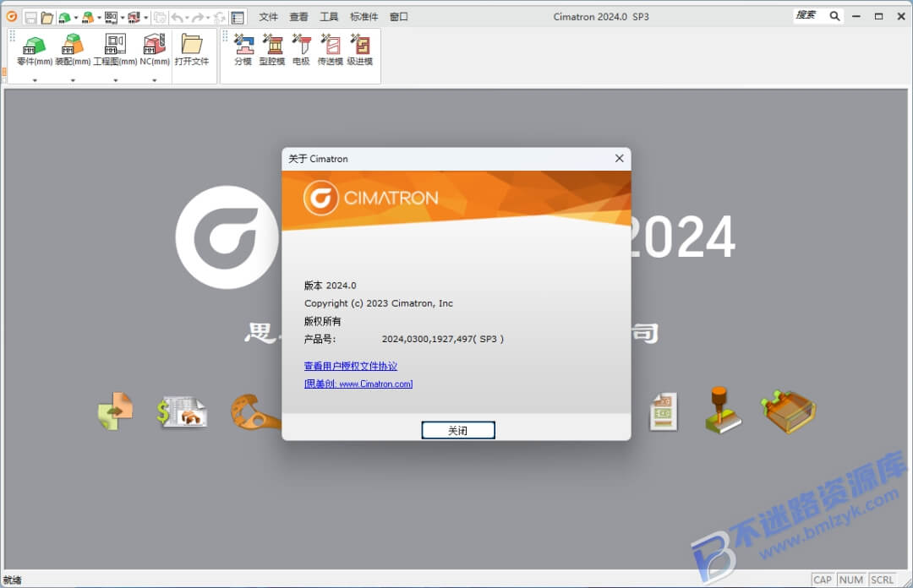Image resolution: width=913 pixels, height=588 pixels.
Task: Click the product number 2024,0300,1927,497( SP3 )
Action: [x=442, y=339]
